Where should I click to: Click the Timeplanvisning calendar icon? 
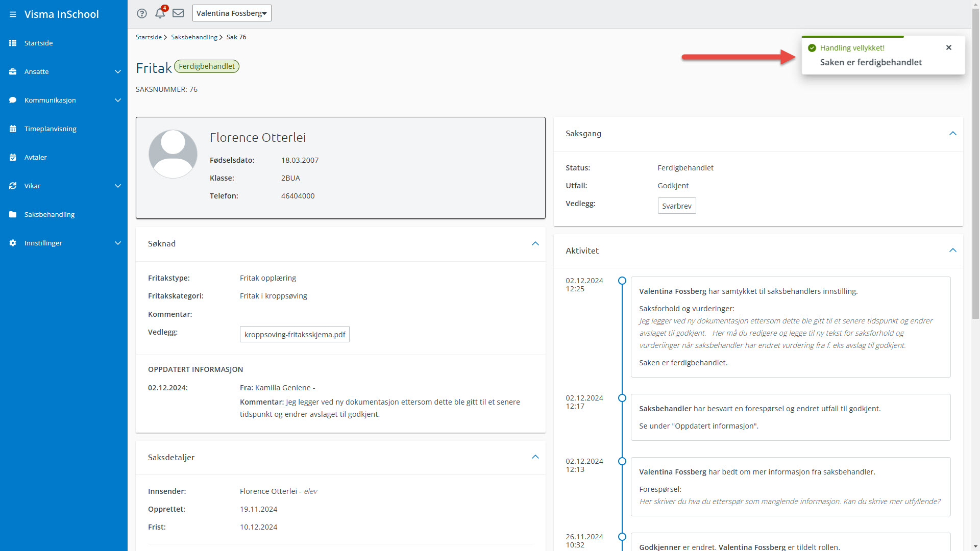[13, 129]
